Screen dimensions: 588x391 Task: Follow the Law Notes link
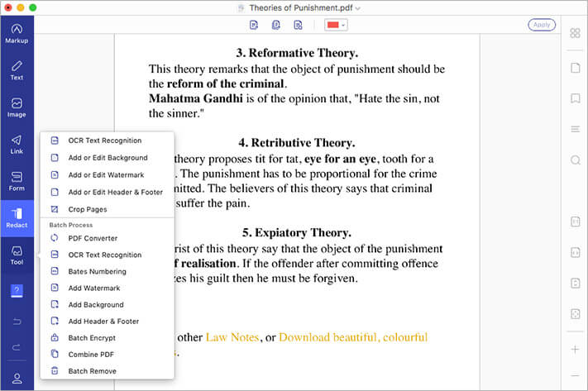point(232,337)
